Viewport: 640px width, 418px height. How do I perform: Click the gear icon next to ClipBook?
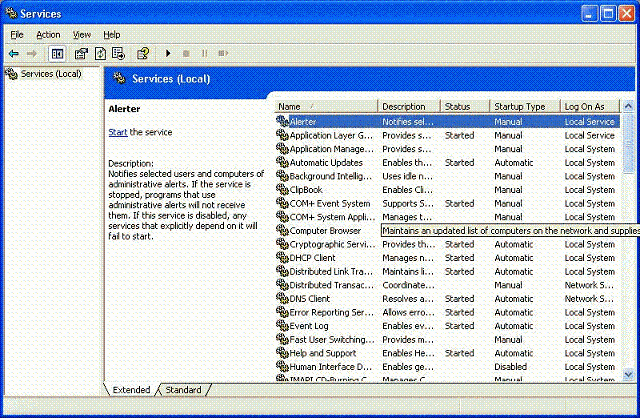(282, 189)
